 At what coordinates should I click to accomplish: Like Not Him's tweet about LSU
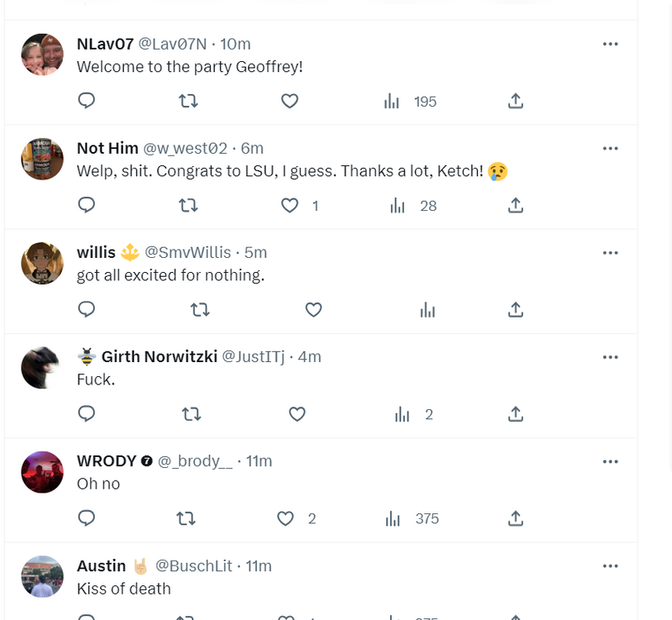pos(289,205)
